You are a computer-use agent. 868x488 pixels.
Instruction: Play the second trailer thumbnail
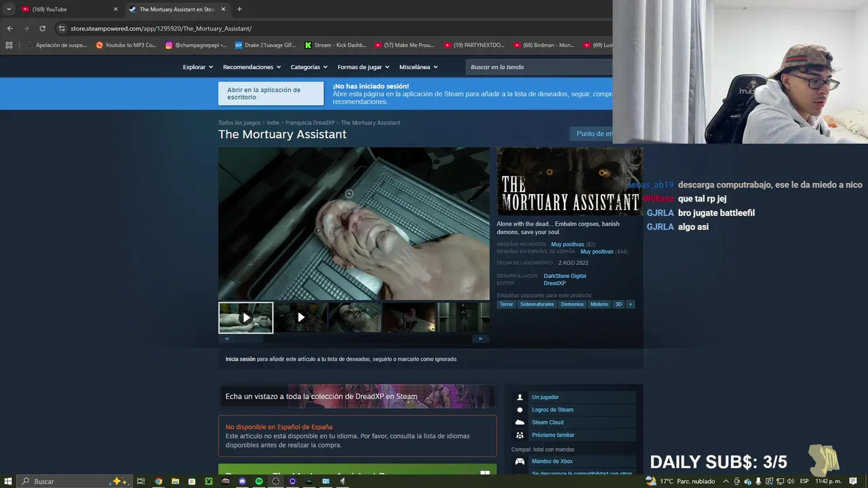300,317
